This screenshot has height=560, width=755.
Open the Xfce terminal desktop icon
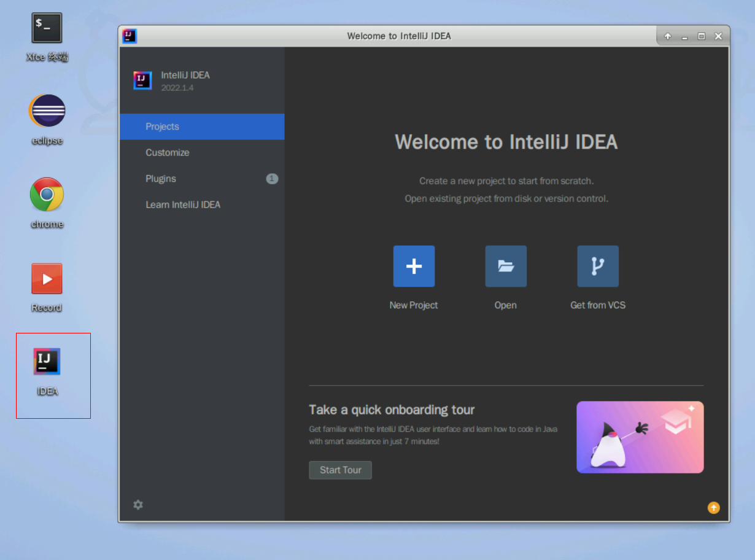pos(47,28)
